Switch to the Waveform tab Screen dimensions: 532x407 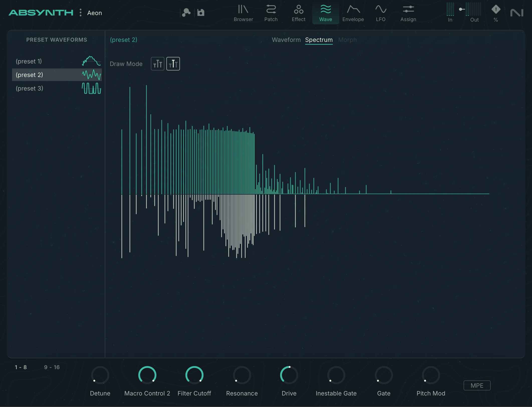tap(286, 40)
